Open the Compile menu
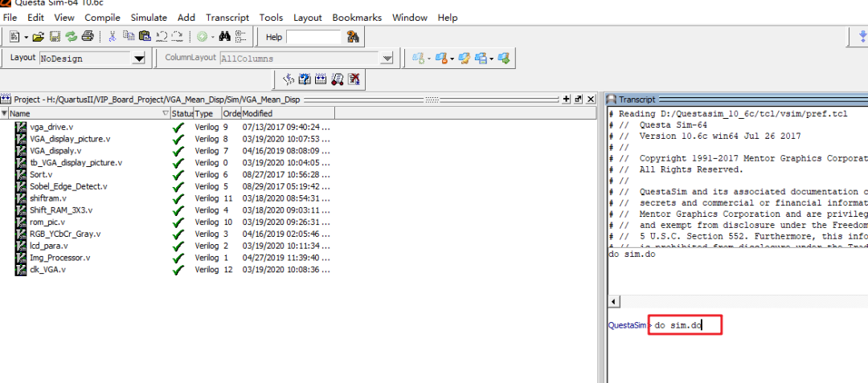Viewport: 868px width, 383px height. pos(102,17)
